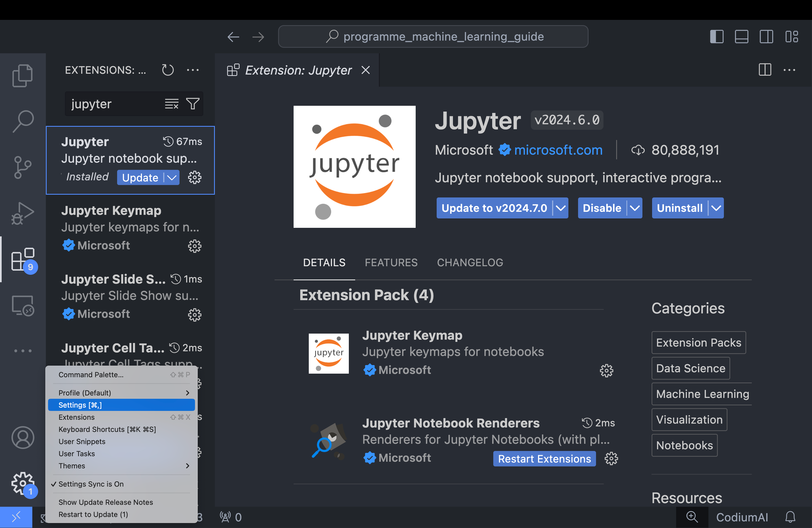This screenshot has width=812, height=528.
Task: Open the Accounts icon
Action: click(23, 437)
